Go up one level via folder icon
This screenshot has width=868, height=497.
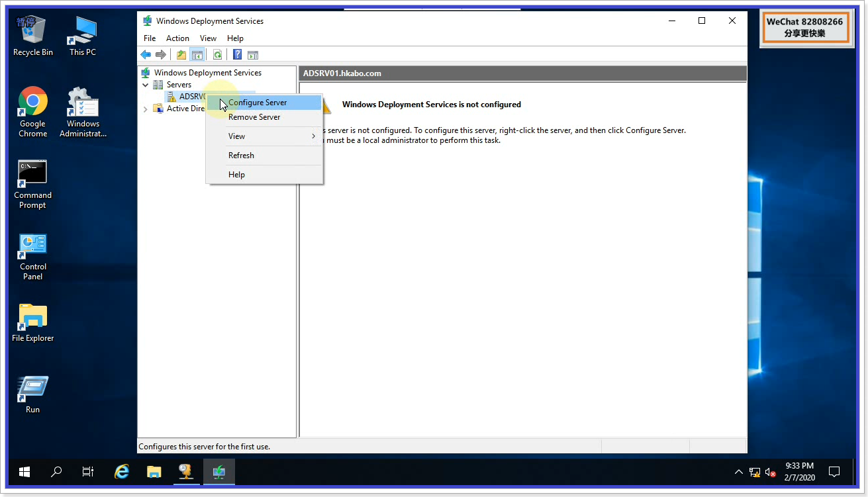point(181,55)
